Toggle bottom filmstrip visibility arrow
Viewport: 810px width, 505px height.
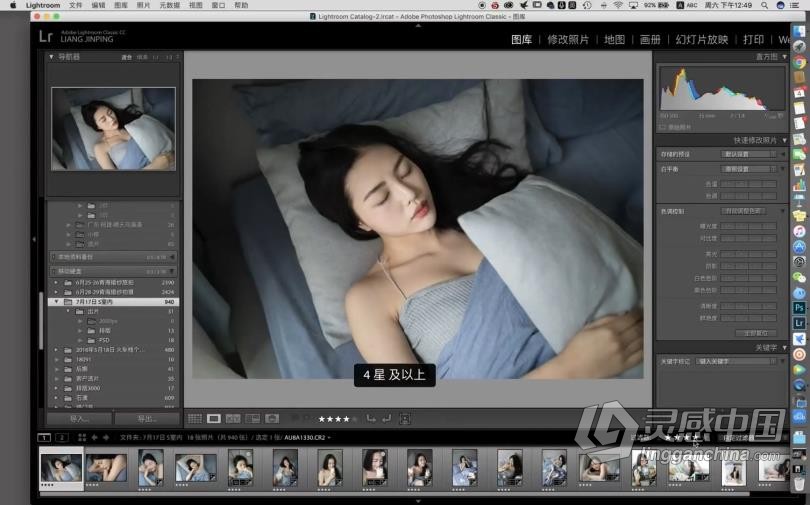tap(418, 501)
